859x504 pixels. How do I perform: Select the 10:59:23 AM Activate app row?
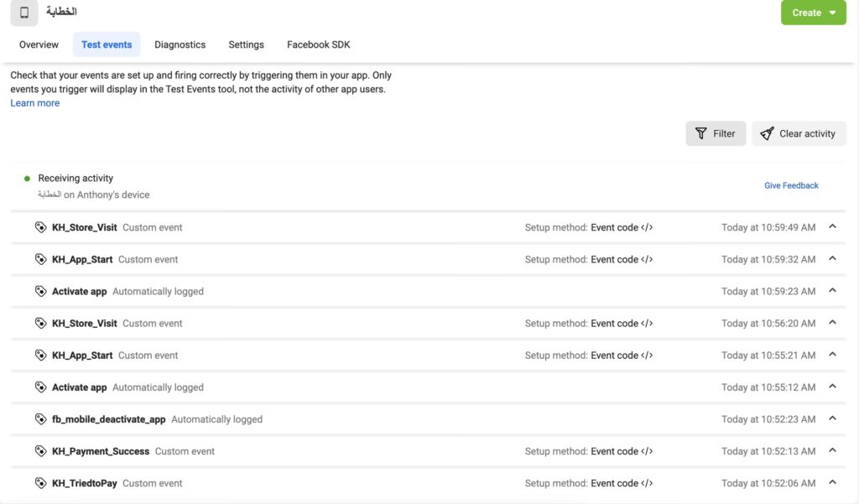(x=336, y=291)
